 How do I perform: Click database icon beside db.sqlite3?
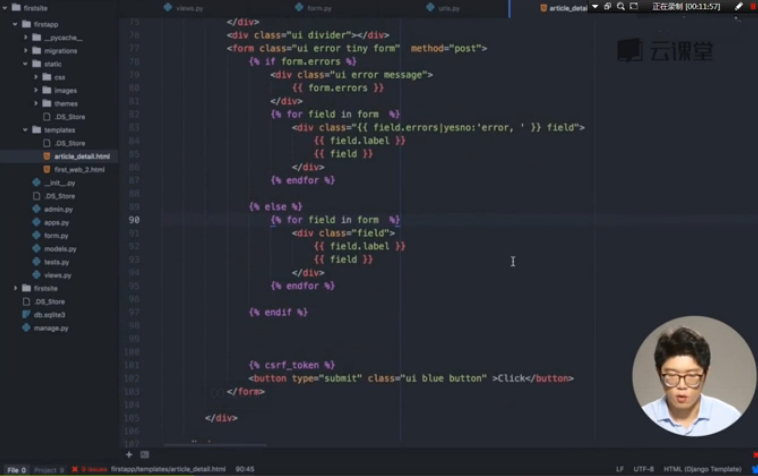click(26, 314)
